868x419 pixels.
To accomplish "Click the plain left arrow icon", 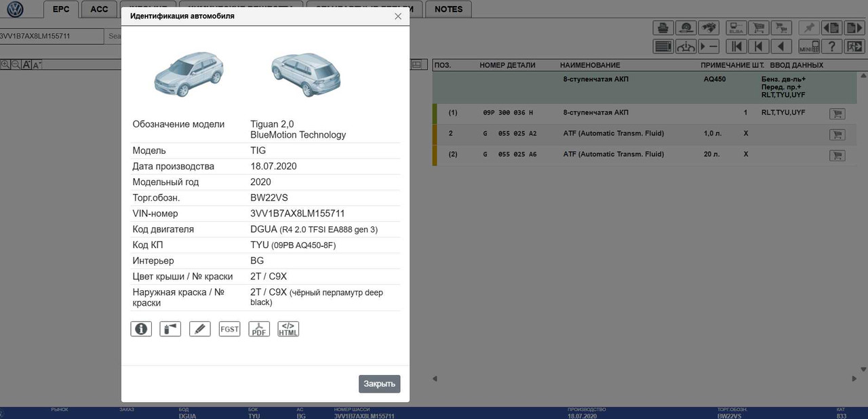I will [x=782, y=46].
